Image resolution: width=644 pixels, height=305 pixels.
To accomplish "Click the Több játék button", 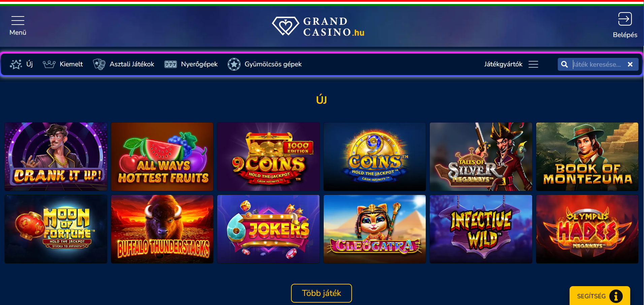I will pos(321,293).
